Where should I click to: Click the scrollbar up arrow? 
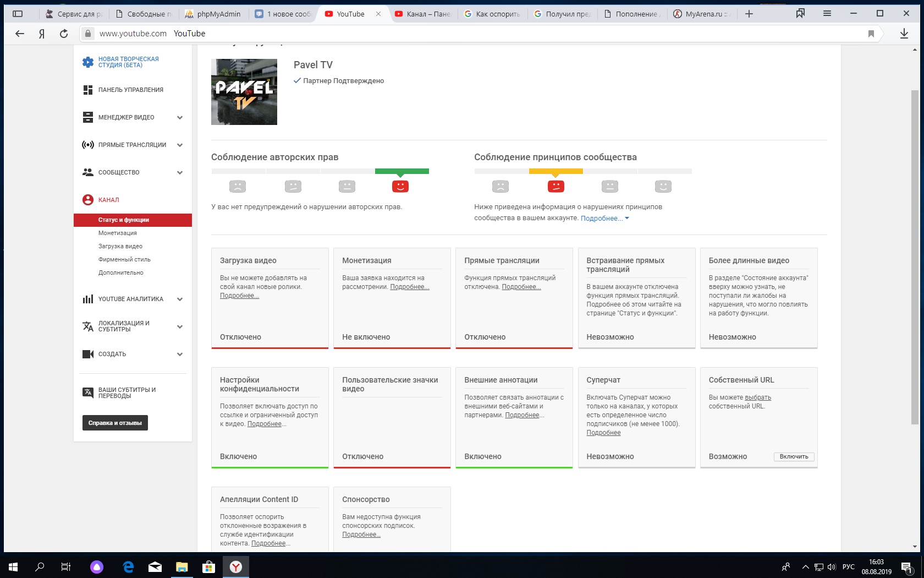(915, 50)
